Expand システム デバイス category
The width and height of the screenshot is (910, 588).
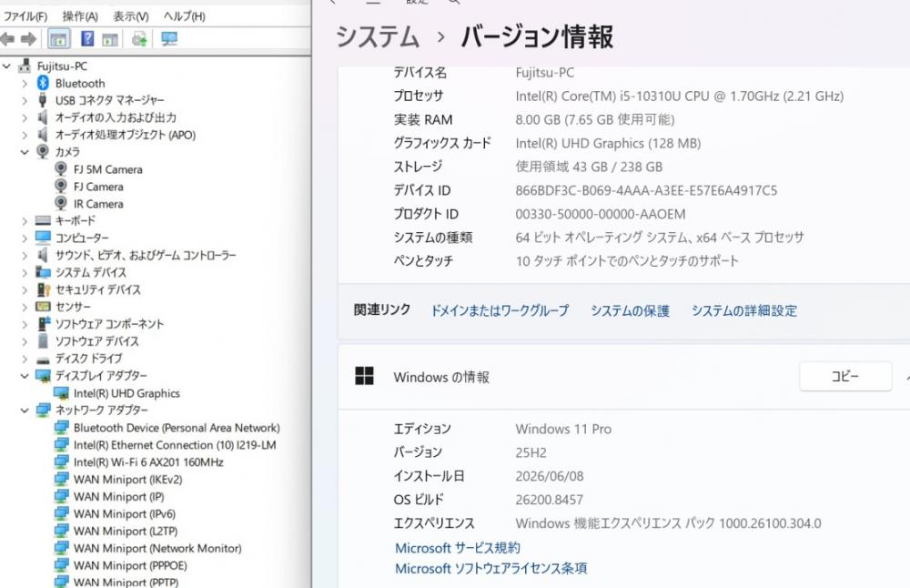[x=25, y=273]
